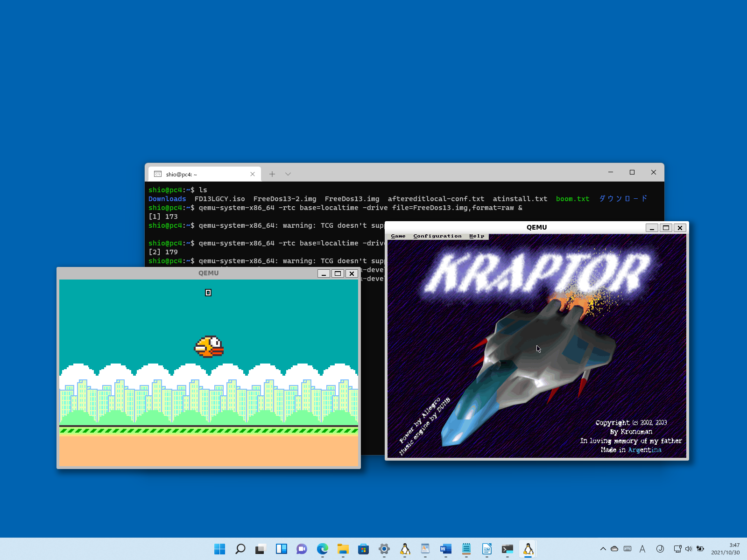Click the Flappy Bird character
The image size is (747, 560).
tap(209, 347)
